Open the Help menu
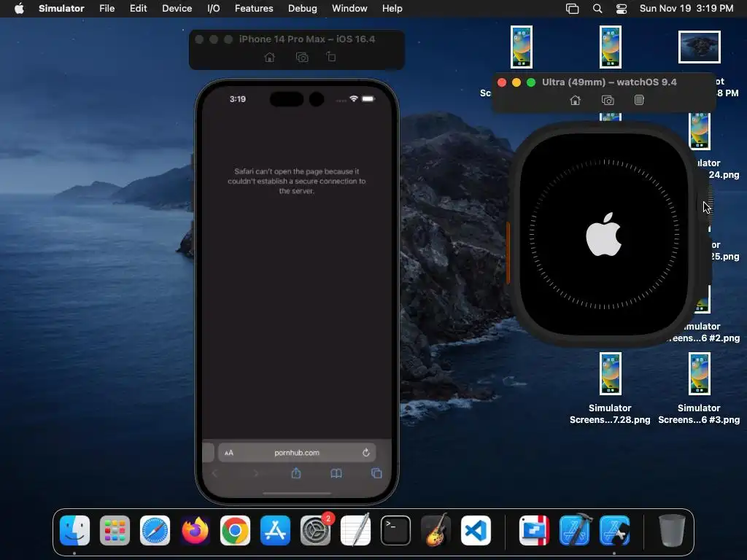This screenshot has width=747, height=560. 392,9
